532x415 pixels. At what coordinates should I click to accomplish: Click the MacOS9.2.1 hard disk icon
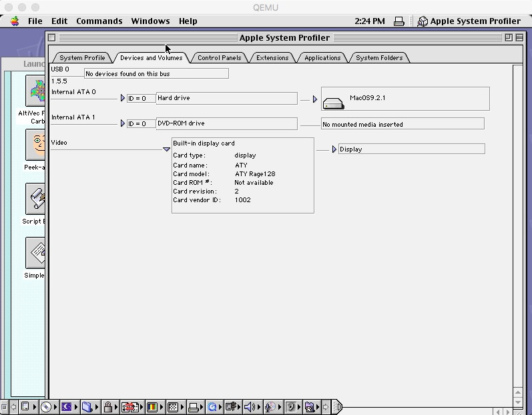coord(334,103)
